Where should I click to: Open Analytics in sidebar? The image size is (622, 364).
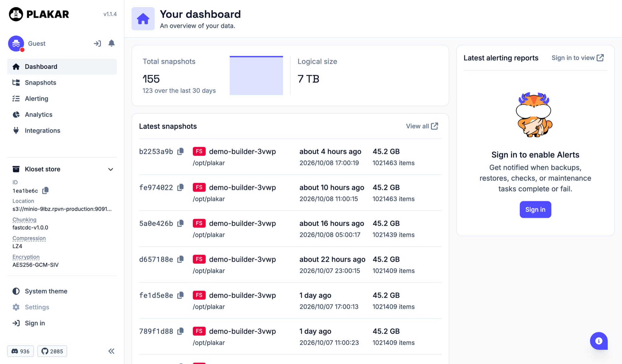(62, 115)
